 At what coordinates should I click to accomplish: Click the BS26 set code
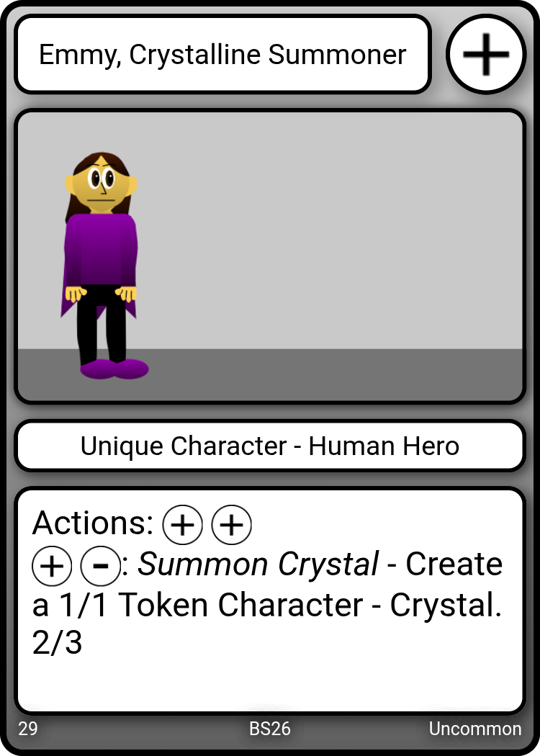[x=269, y=729]
